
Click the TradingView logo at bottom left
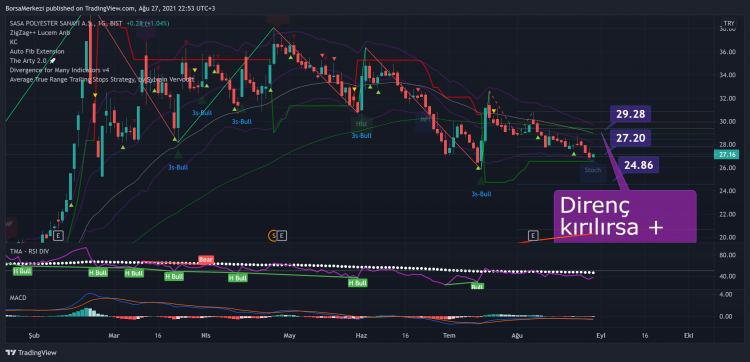(x=31, y=353)
